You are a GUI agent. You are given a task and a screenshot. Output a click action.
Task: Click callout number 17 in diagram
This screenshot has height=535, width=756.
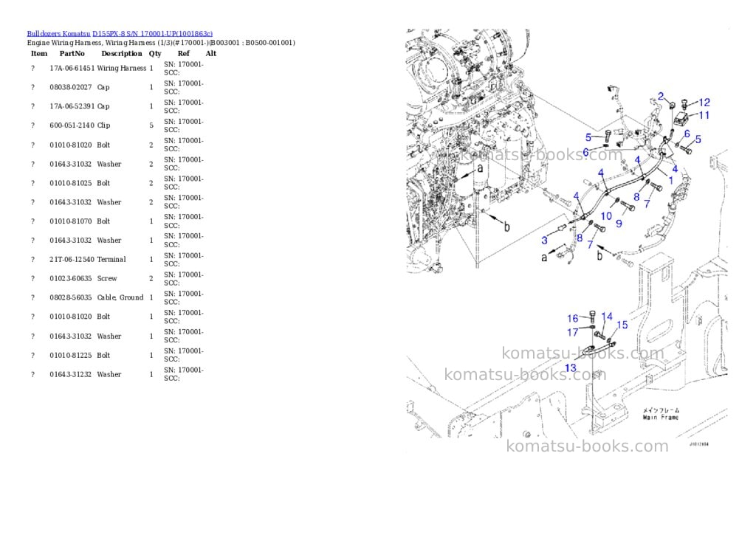coord(572,332)
